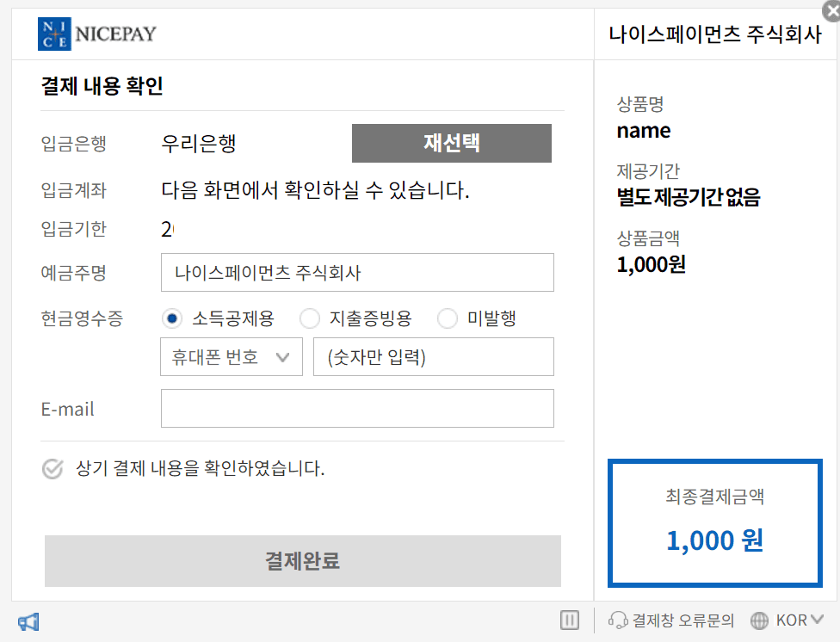Click the 결제창 오류문의 link text
Image resolution: width=840 pixels, height=642 pixels.
[x=683, y=620]
